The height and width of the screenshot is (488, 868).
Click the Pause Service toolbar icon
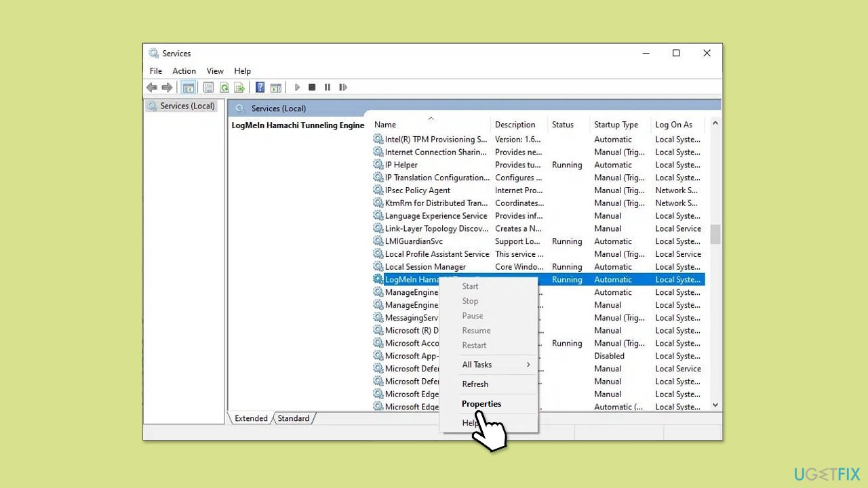coord(328,87)
